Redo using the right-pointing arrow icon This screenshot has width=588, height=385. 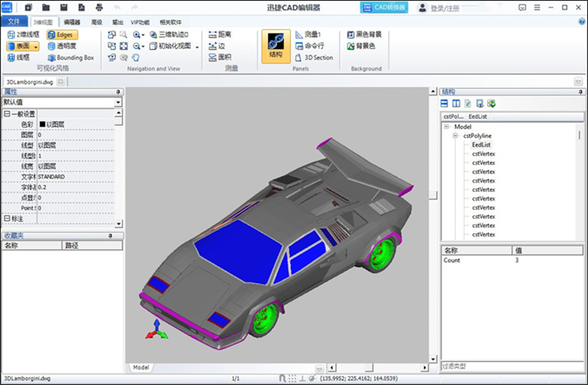point(134,7)
